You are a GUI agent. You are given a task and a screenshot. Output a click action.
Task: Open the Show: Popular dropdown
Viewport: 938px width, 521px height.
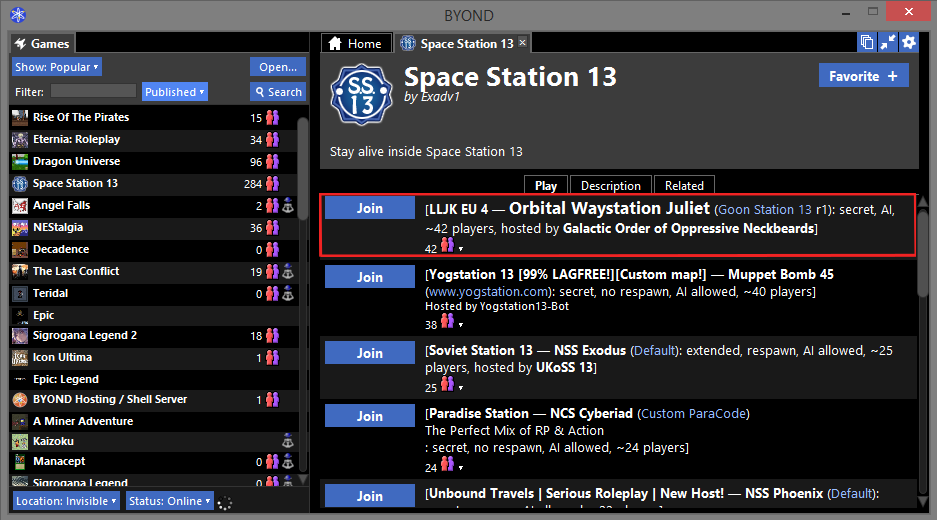(x=57, y=67)
